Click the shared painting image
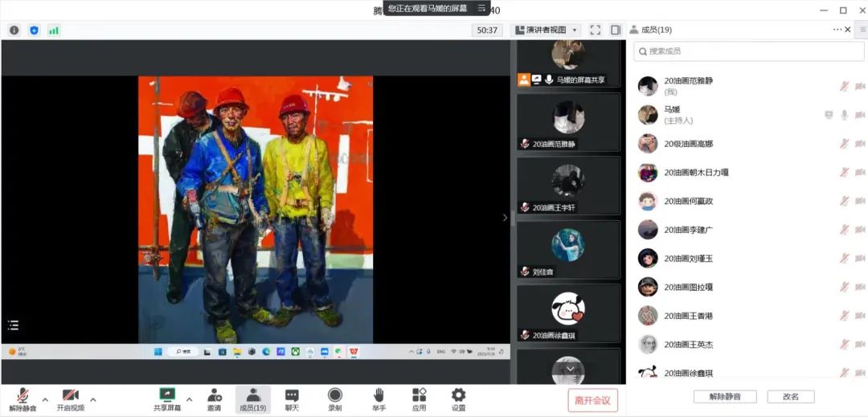Screen dimensions: 868x417 (256, 210)
